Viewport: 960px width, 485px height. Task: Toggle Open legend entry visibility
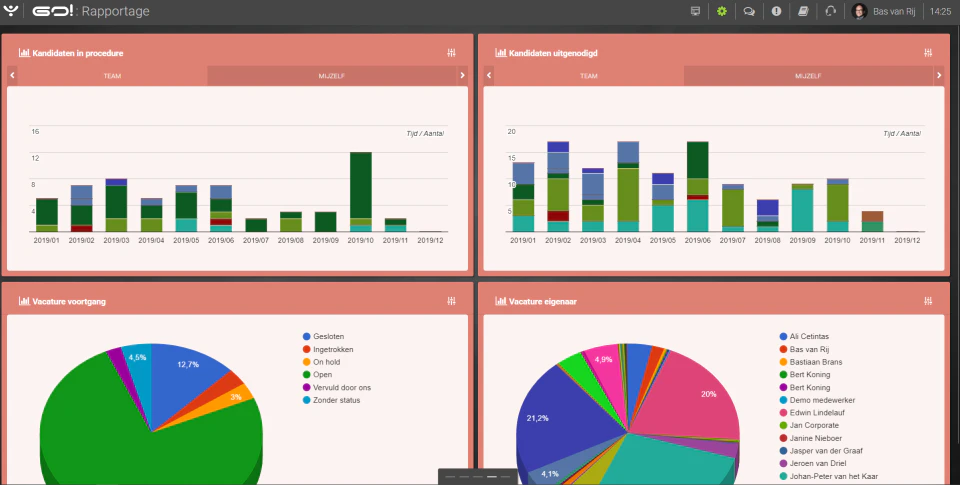pyautogui.click(x=317, y=375)
